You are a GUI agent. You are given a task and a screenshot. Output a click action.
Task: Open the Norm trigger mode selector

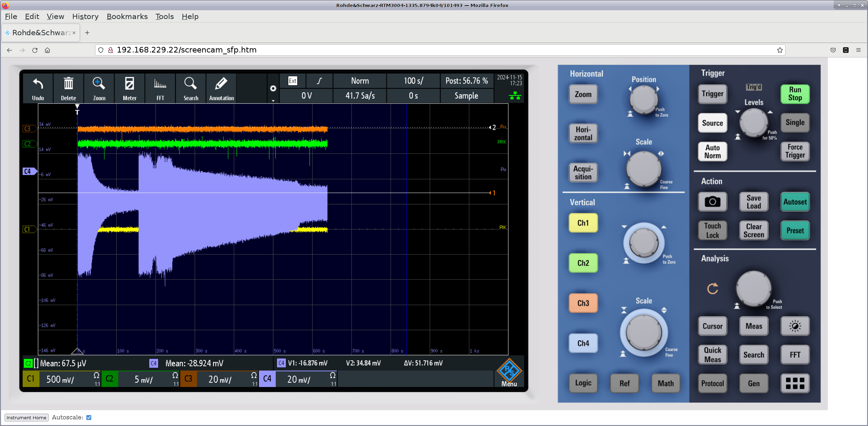(360, 81)
